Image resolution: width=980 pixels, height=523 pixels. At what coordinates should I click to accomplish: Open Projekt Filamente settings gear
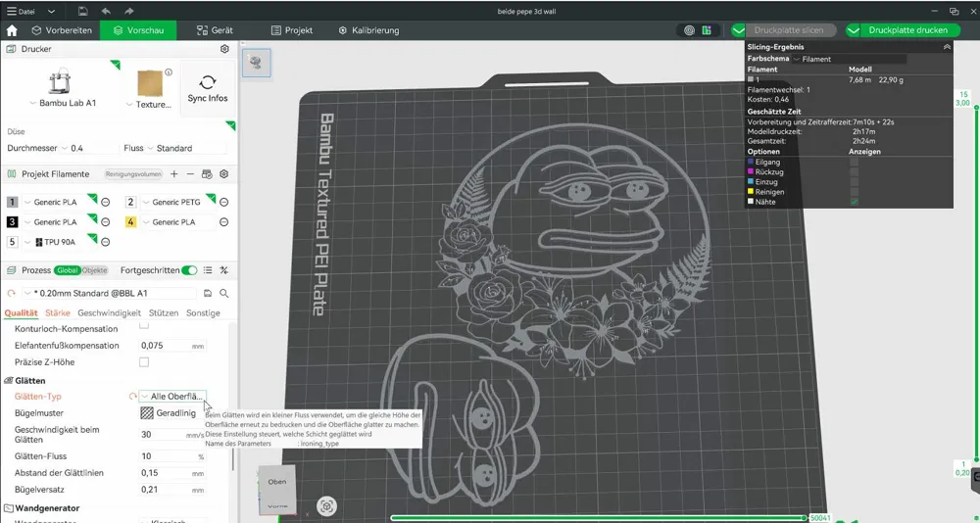[223, 174]
